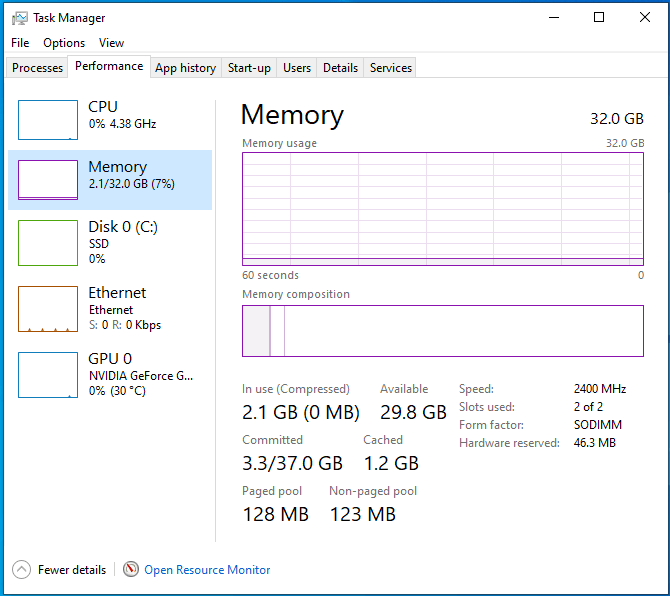Viewport: 670px width, 596px height.
Task: Minimize the Task Manager window
Action: [x=554, y=17]
